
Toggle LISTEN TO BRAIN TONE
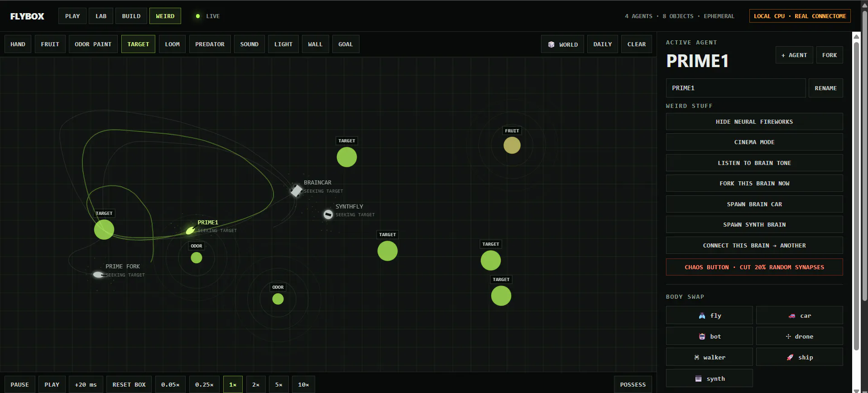click(x=754, y=163)
